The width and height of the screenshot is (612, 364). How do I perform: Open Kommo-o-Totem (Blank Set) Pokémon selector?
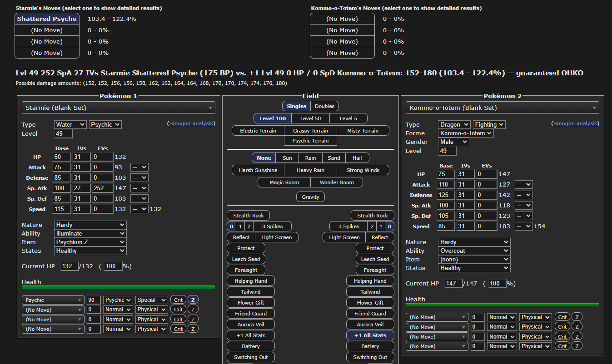[502, 108]
